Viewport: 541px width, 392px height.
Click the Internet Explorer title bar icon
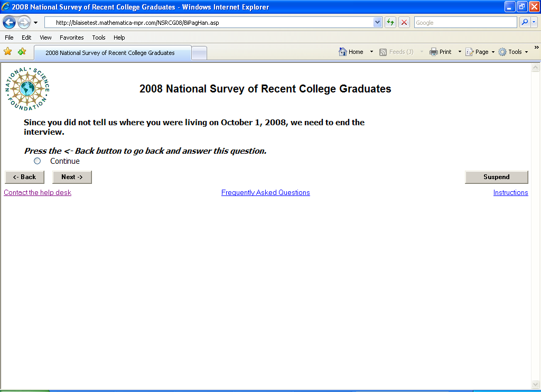pyautogui.click(x=5, y=6)
